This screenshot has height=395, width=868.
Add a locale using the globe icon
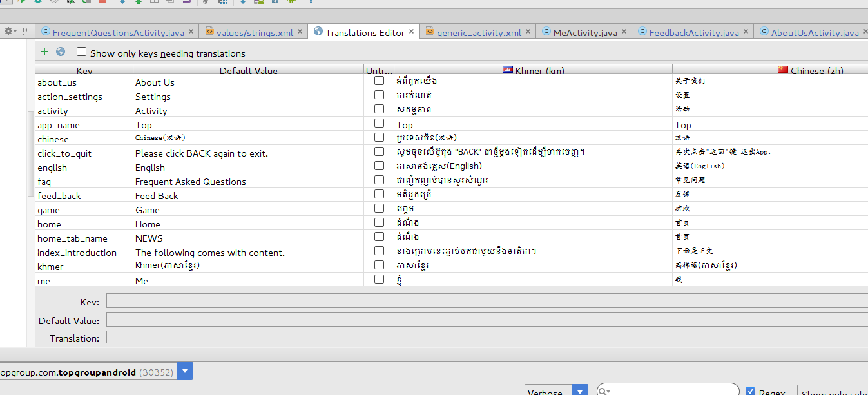(x=60, y=52)
